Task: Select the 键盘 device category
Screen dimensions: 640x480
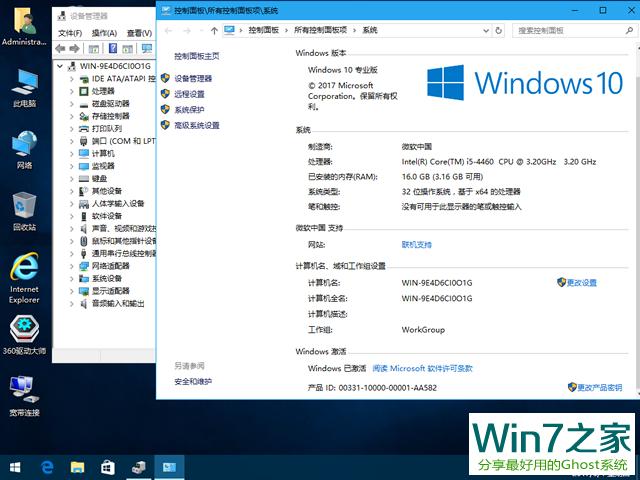Action: pos(99,178)
